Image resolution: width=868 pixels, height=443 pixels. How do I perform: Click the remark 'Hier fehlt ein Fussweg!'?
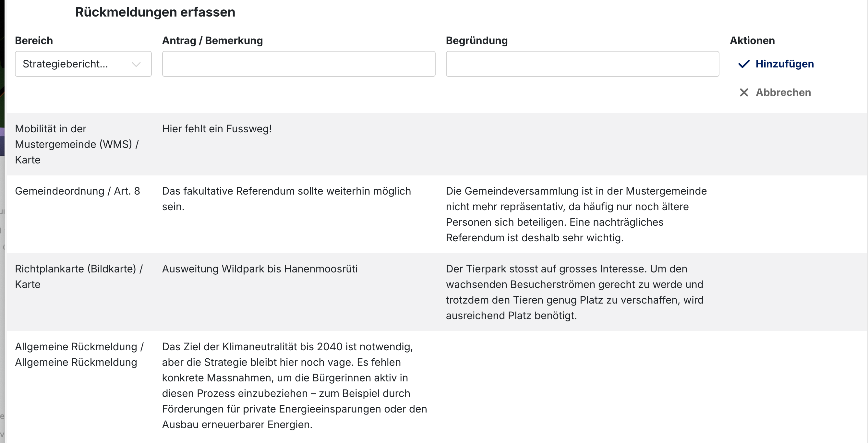[217, 129]
